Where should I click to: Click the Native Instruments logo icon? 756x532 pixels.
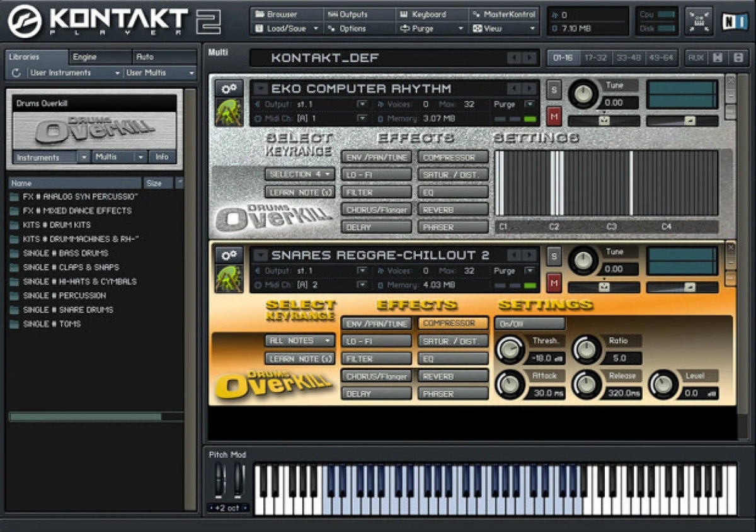point(736,21)
